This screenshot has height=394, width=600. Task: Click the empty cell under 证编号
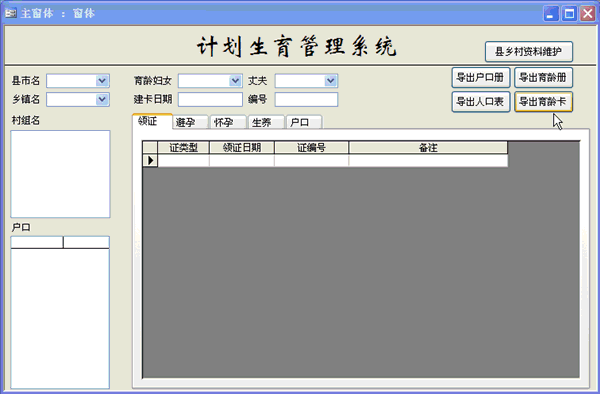(311, 161)
